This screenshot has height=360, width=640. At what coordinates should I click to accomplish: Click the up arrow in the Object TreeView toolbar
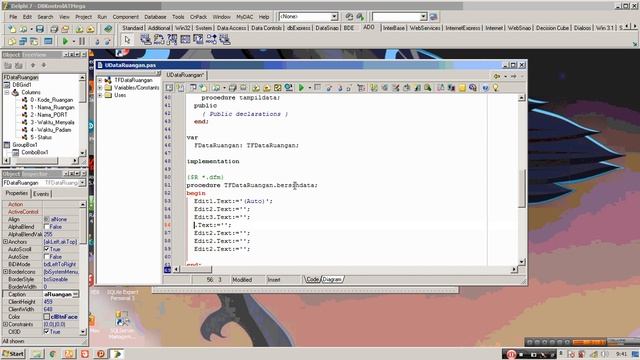(x=33, y=65)
